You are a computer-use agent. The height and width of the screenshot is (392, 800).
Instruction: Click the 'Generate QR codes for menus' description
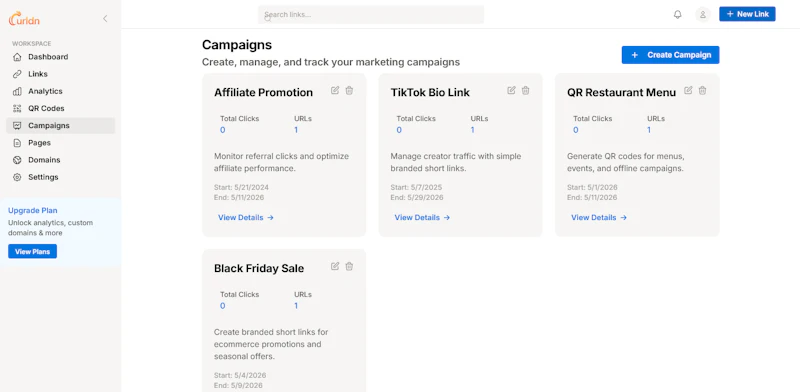coord(626,162)
